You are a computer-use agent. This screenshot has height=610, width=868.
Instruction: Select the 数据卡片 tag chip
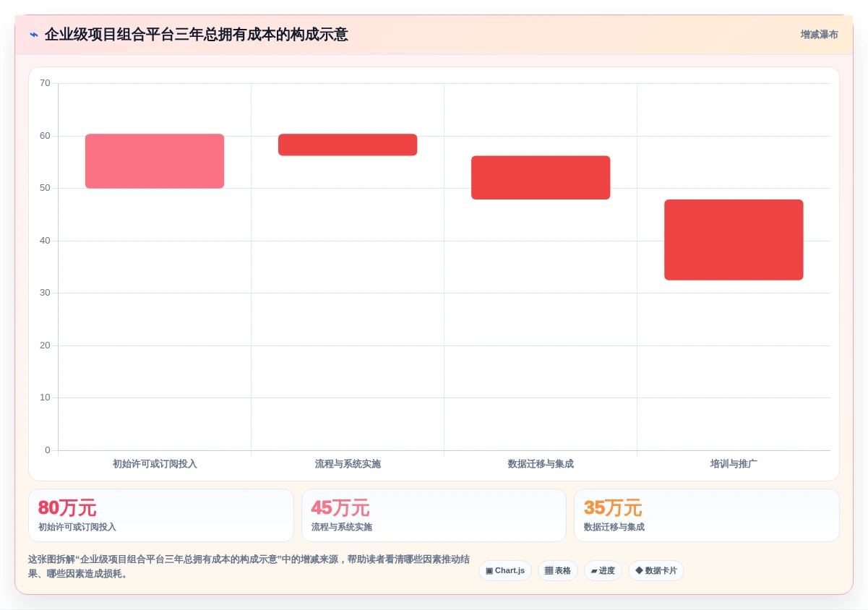click(656, 571)
